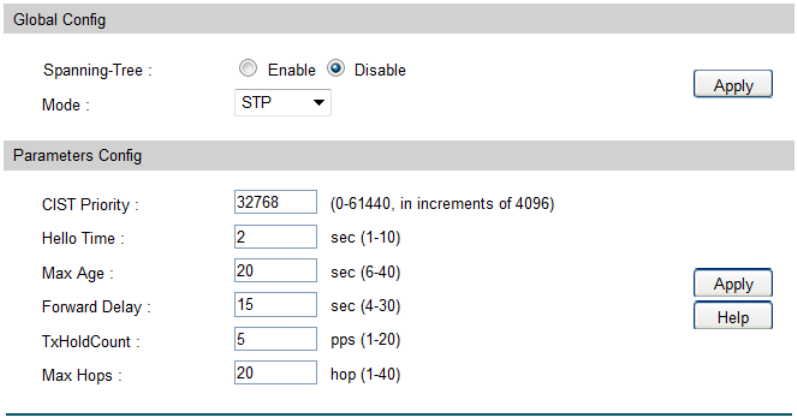Open Help for Parameters Config
797x417 pixels.
tap(733, 317)
